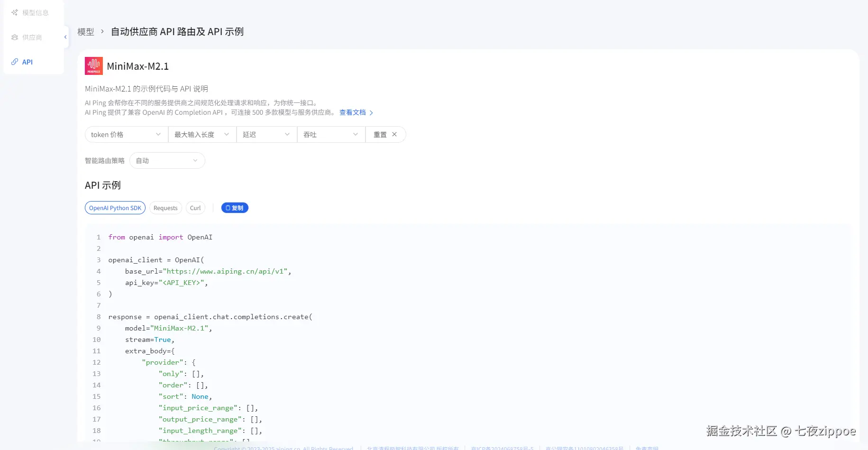Click the "output_price_range" code line
The width and height of the screenshot is (868, 450).
click(210, 419)
